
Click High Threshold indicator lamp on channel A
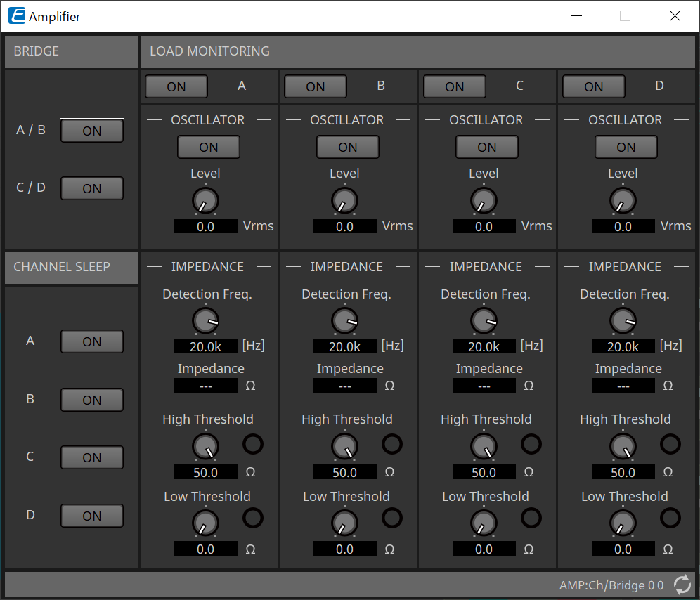pos(253,444)
